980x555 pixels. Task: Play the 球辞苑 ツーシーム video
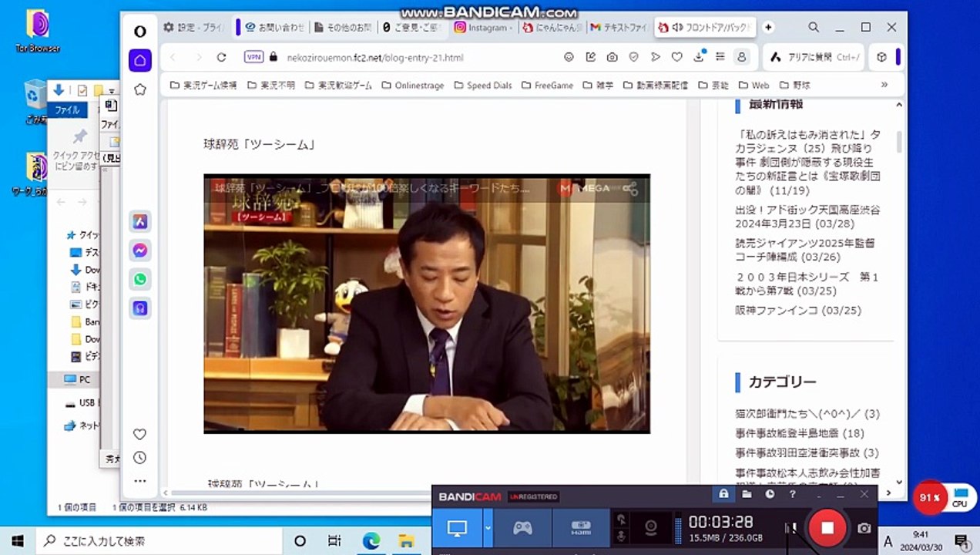click(x=427, y=304)
